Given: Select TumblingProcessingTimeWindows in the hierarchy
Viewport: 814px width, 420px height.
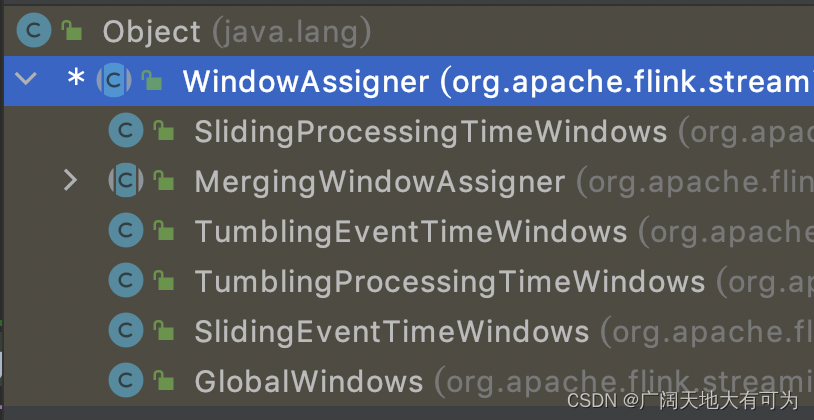Looking at the screenshot, I should point(449,281).
